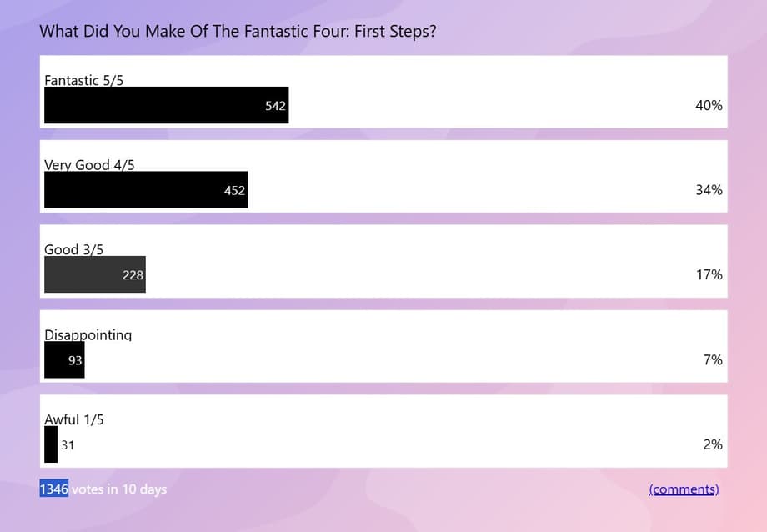767x532 pixels.
Task: Click the Disappointing option label
Action: click(x=88, y=334)
